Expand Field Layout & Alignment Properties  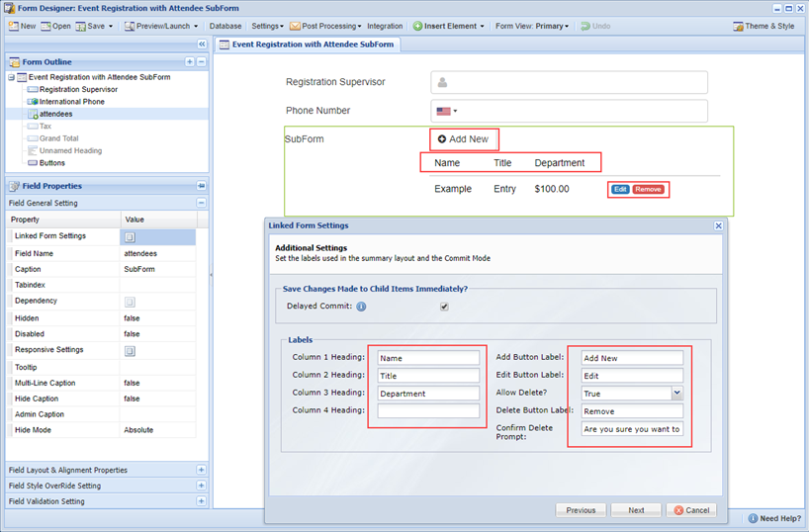click(201, 470)
